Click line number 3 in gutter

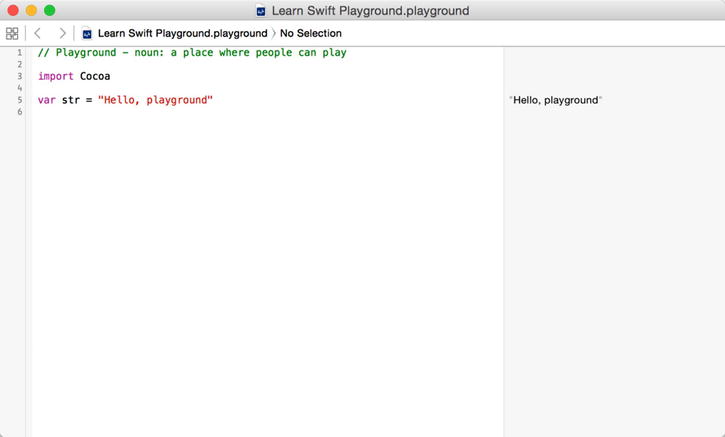click(19, 76)
